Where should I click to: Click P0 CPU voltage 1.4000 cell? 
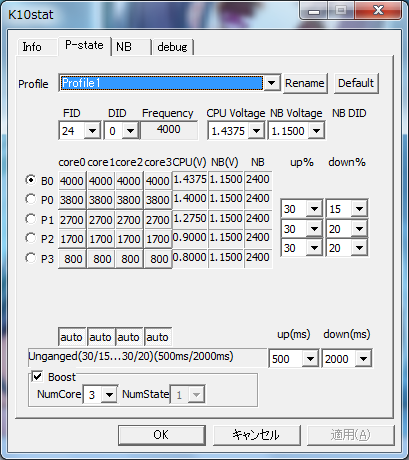(x=190, y=199)
